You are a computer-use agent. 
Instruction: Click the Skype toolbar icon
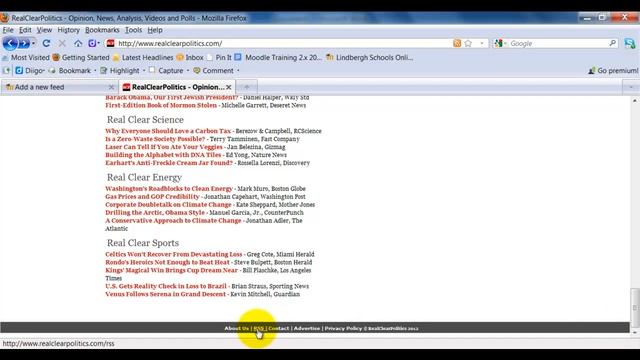click(x=630, y=43)
